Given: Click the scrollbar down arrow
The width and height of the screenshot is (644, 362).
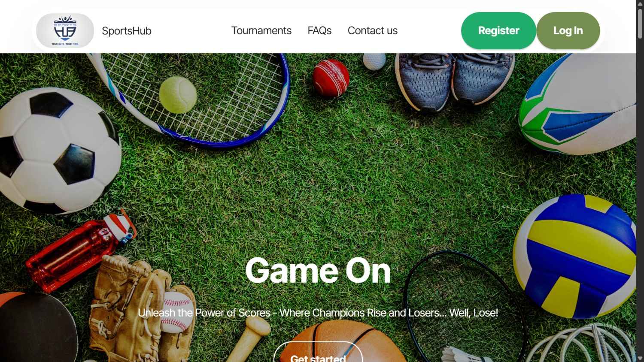Looking at the screenshot, I should (640, 358).
